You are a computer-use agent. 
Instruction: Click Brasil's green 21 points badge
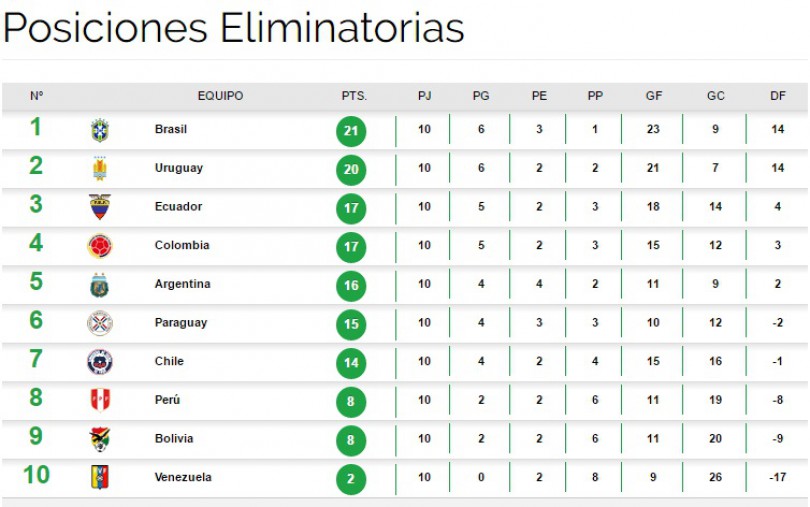point(351,131)
